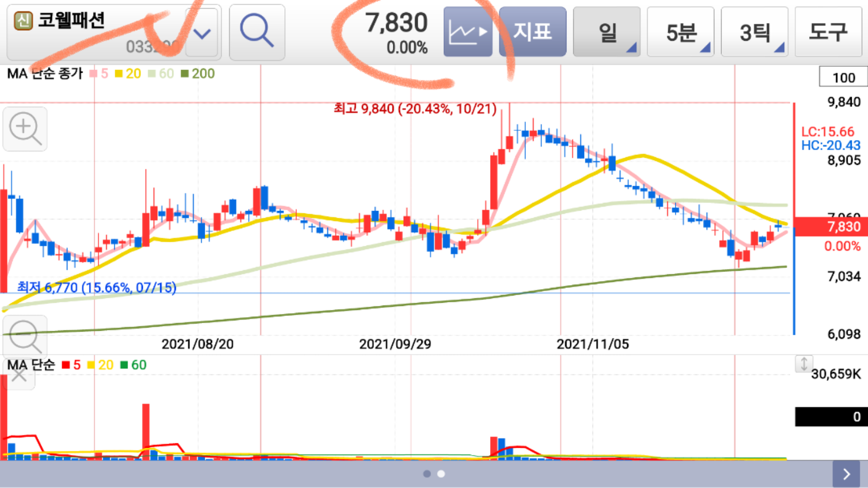
Task: Tap the red 7,830 price tag on axis
Action: [831, 226]
